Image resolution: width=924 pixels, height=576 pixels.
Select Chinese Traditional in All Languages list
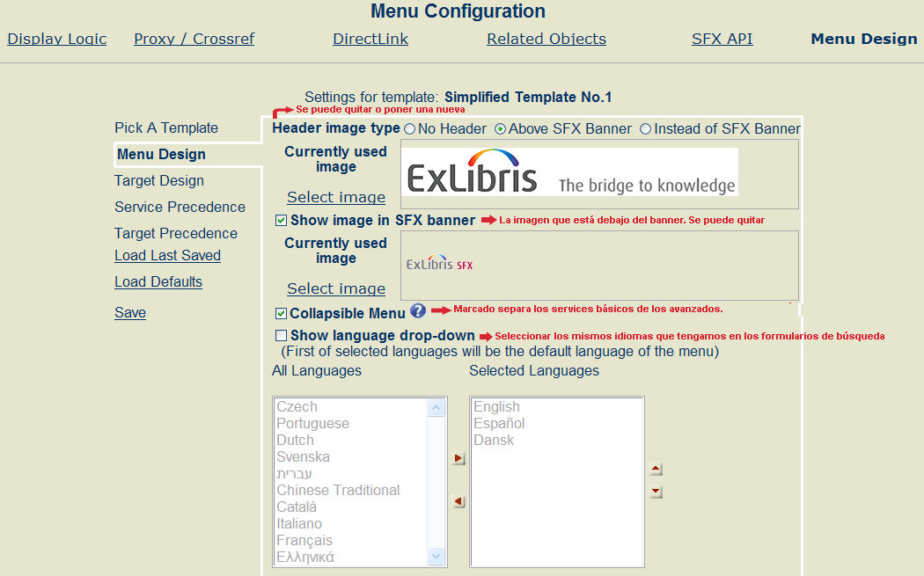(338, 490)
